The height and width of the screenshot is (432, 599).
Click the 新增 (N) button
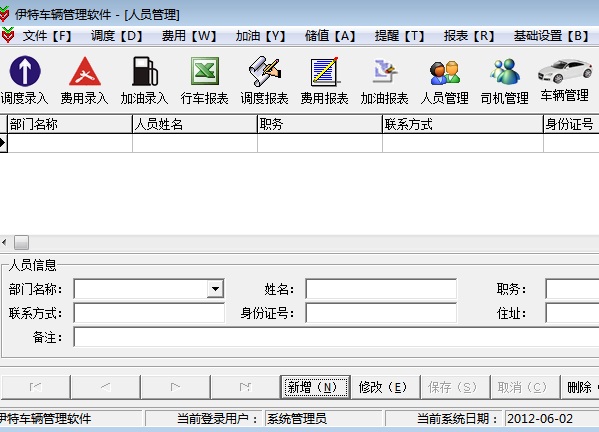coord(315,387)
